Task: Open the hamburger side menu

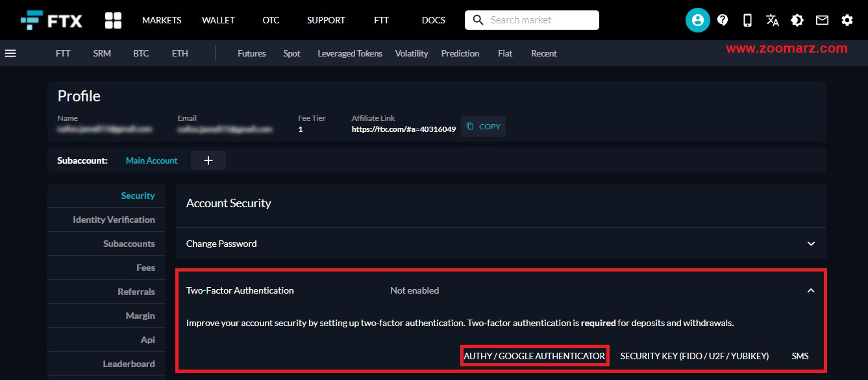Action: (x=10, y=53)
